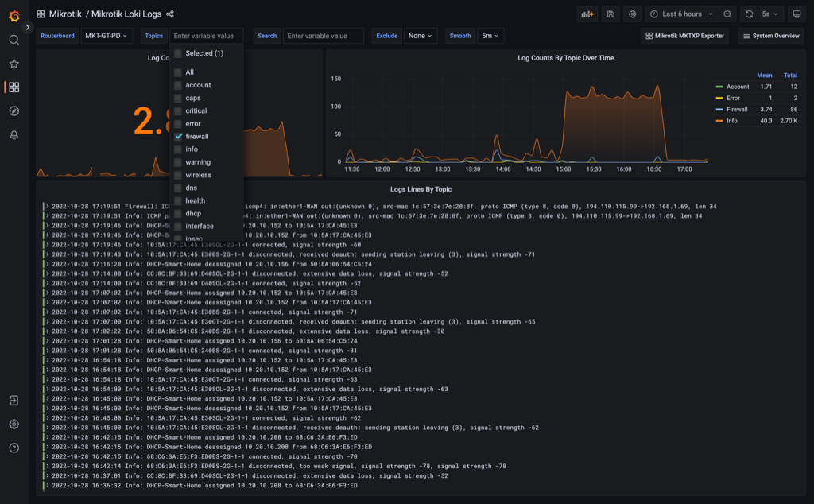Image resolution: width=814 pixels, height=504 pixels.
Task: Cycle view mode with monitor icon
Action: [x=797, y=14]
